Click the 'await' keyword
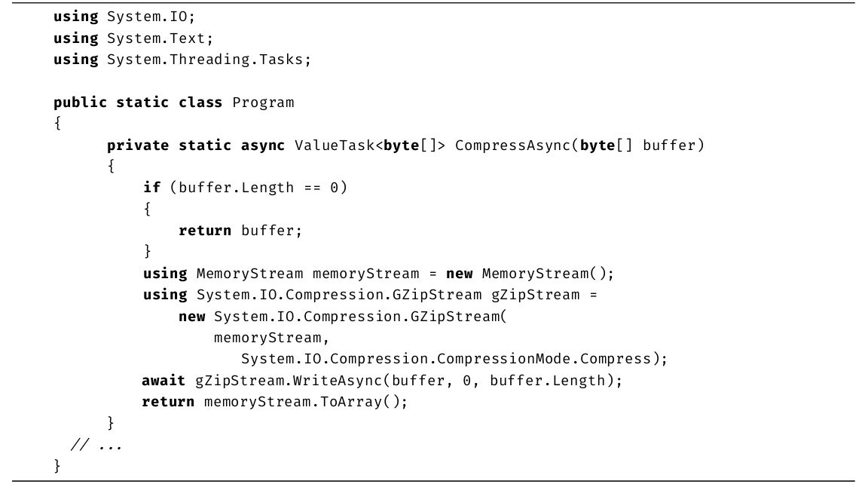The height and width of the screenshot is (484, 868). pos(164,380)
